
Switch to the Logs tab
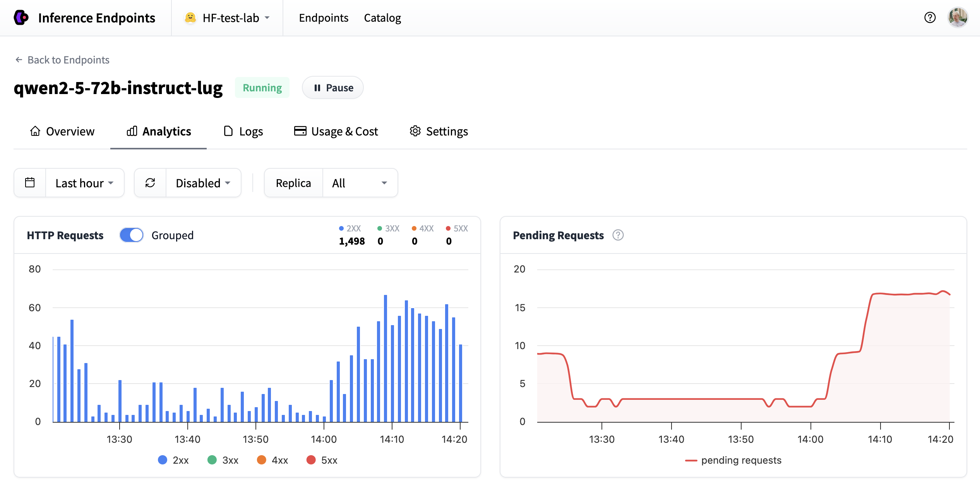coord(243,131)
